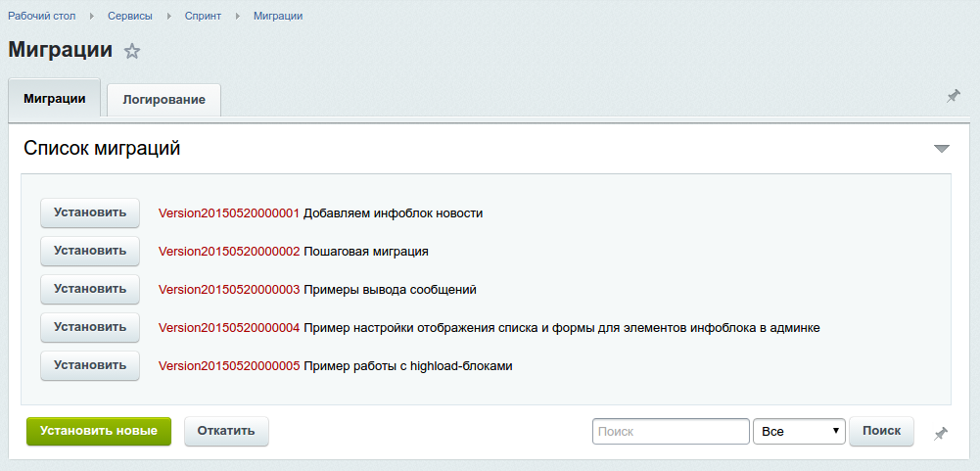
Task: Open the Все filter dropdown
Action: [x=798, y=432]
